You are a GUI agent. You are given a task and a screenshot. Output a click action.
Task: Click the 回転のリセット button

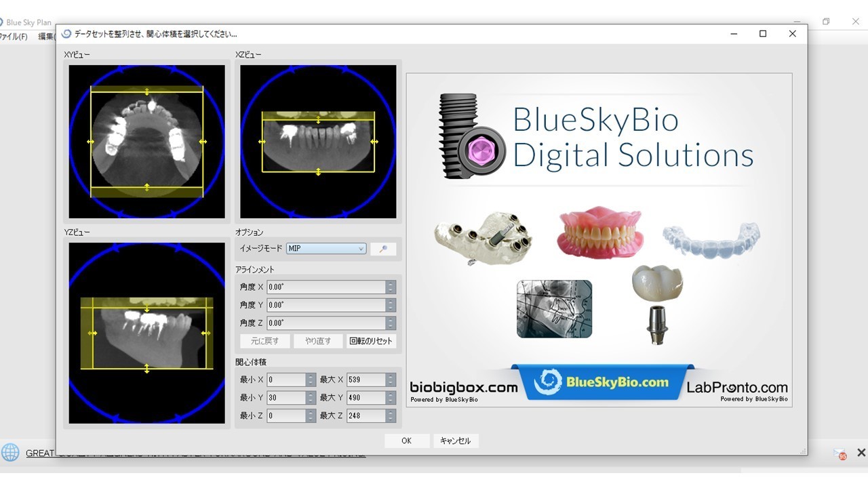(x=371, y=341)
